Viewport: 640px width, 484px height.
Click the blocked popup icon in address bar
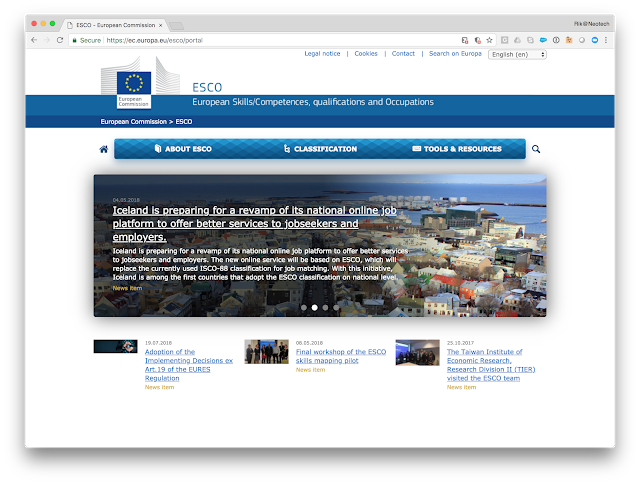pyautogui.click(x=464, y=40)
